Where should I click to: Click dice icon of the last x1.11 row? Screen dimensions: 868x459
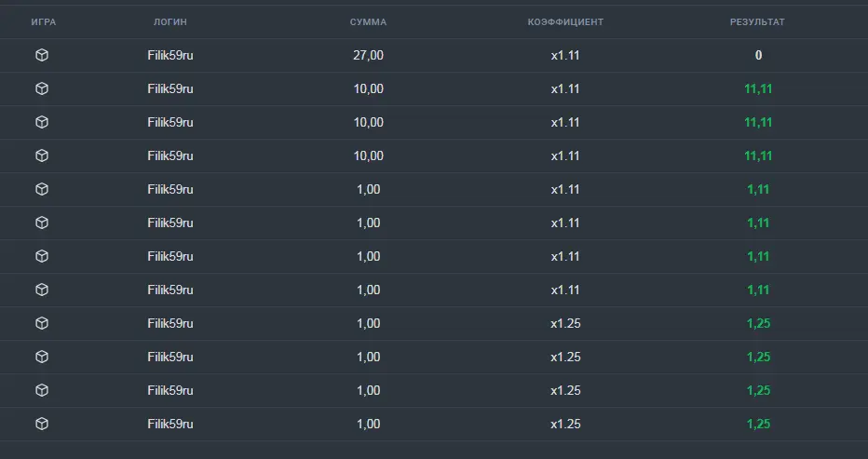[x=42, y=290]
